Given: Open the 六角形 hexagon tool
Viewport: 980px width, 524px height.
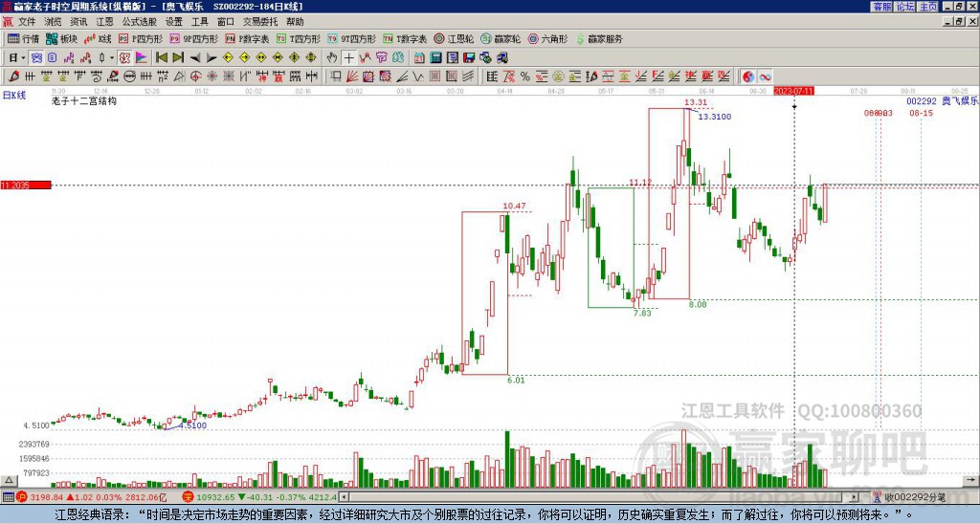Looking at the screenshot, I should 548,38.
